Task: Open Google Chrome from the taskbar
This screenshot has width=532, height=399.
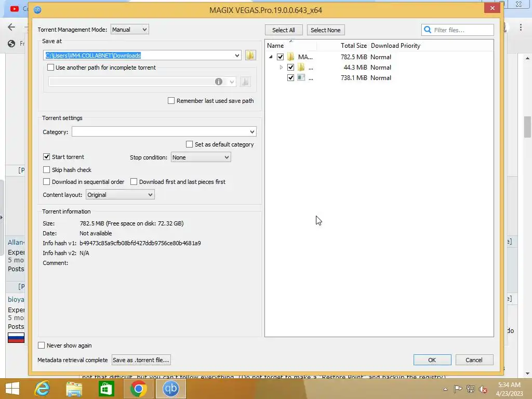Action: pyautogui.click(x=138, y=388)
